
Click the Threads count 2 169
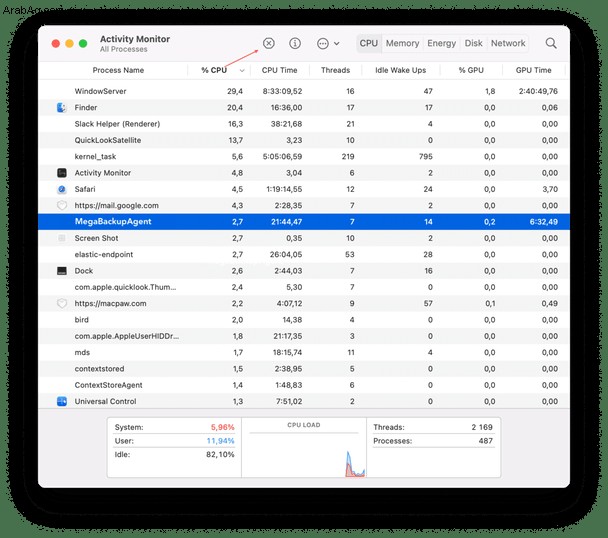pos(482,427)
